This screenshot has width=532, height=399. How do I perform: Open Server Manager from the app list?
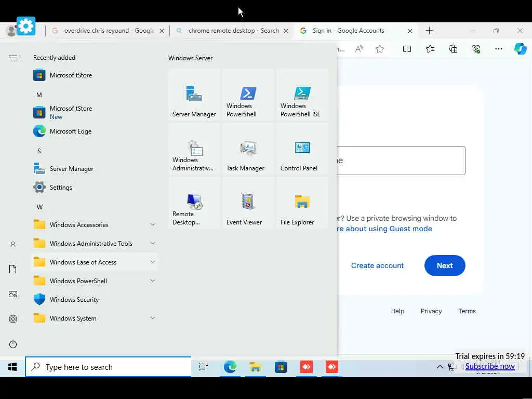(95, 169)
